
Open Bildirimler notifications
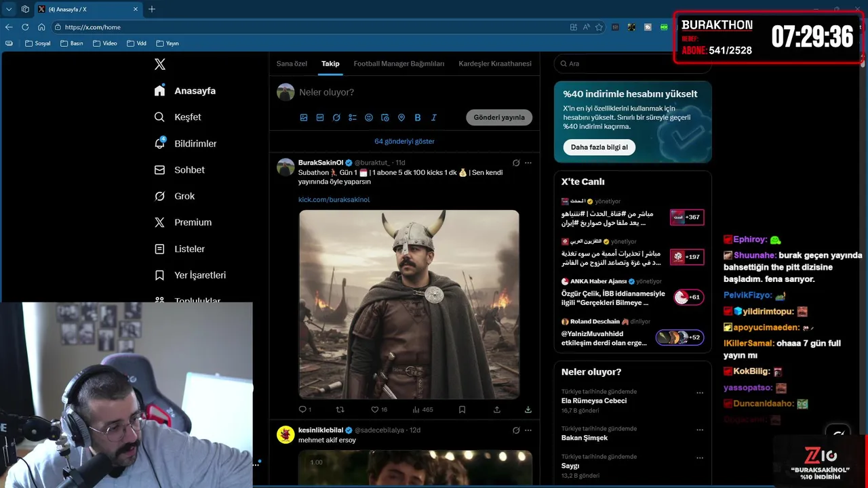coord(186,144)
